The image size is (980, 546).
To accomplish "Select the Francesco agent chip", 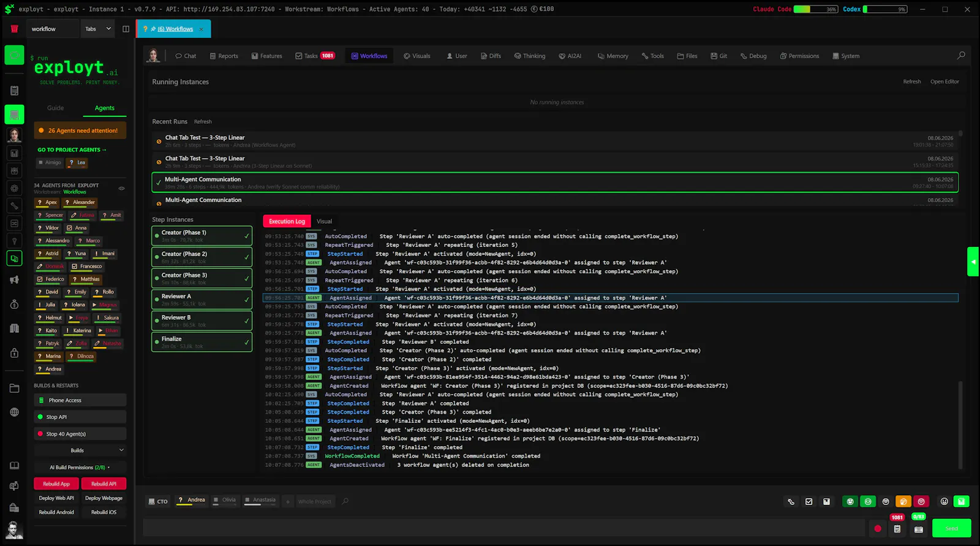I will point(87,267).
